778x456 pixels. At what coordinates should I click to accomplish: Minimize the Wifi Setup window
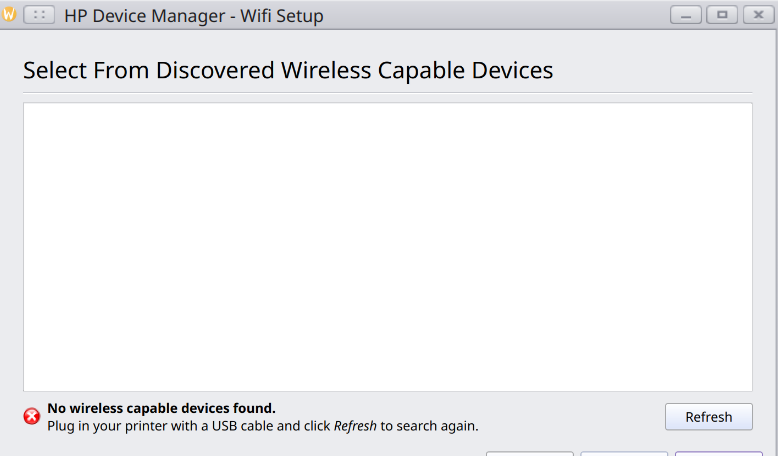click(x=686, y=15)
